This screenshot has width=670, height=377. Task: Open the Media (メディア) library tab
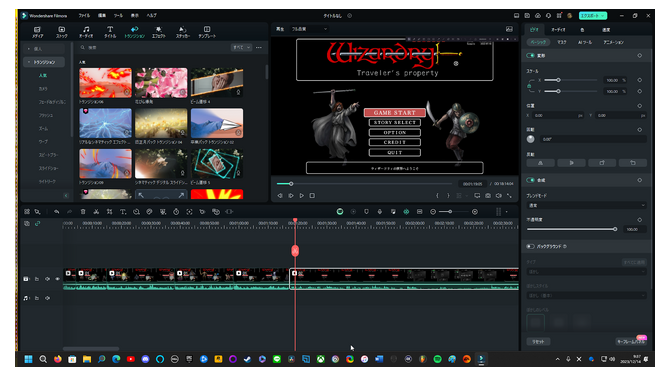click(x=38, y=32)
